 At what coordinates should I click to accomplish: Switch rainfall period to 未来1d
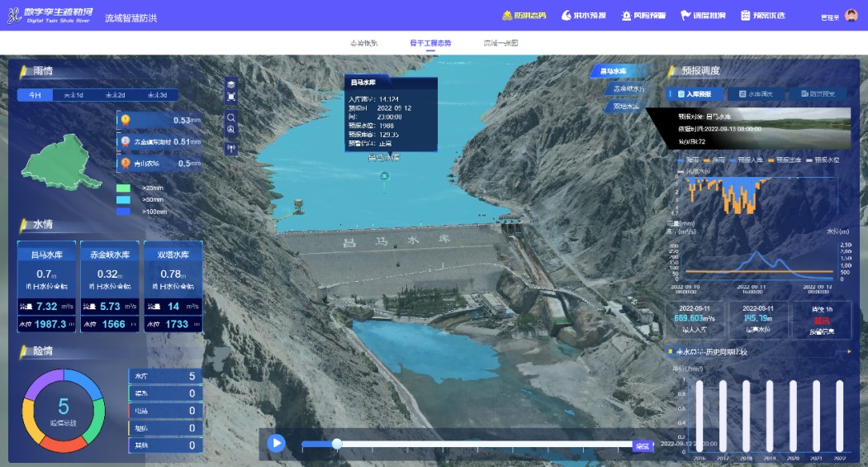[x=74, y=95]
